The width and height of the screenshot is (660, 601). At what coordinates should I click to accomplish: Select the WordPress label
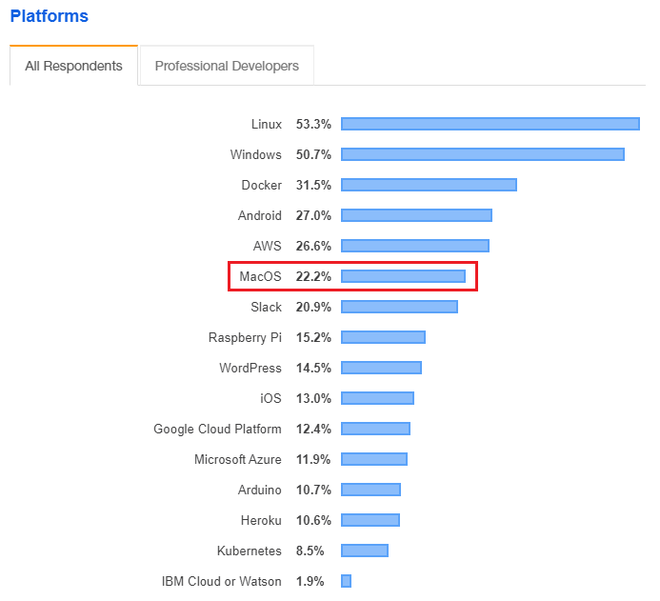tap(250, 368)
